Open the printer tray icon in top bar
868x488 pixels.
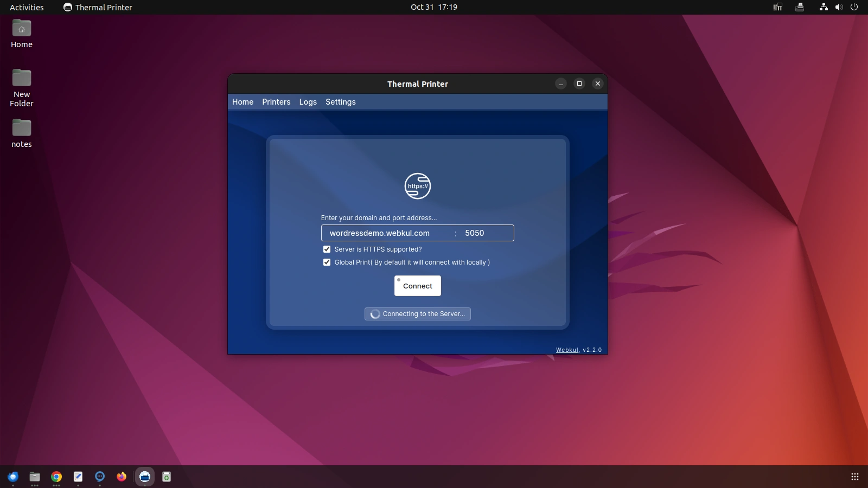pyautogui.click(x=799, y=7)
